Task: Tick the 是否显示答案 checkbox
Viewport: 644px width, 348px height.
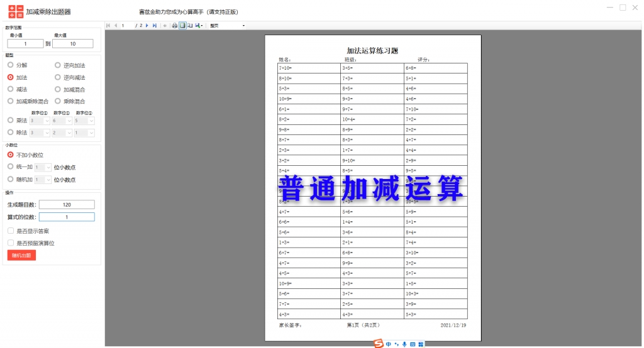Action: point(11,231)
